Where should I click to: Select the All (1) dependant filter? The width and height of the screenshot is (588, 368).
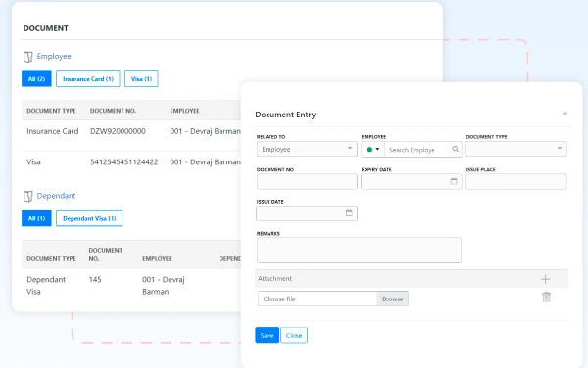[x=36, y=218]
